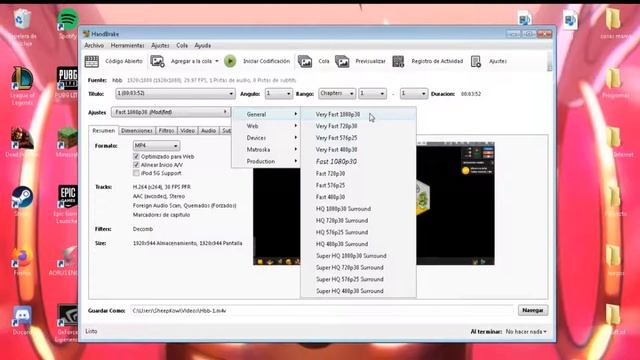This screenshot has width=640, height=360.
Task: Open the Discord desktop shortcut
Action: tap(22, 316)
